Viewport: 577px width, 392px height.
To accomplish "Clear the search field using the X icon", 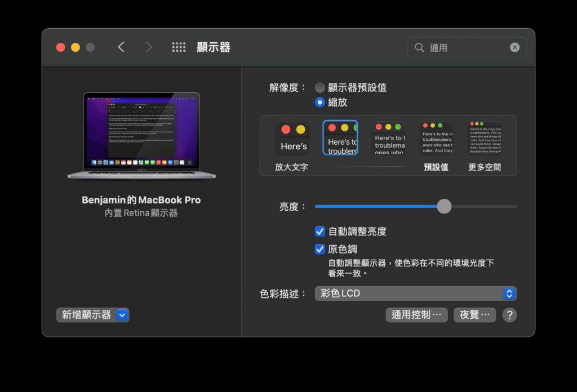I will pyautogui.click(x=514, y=47).
